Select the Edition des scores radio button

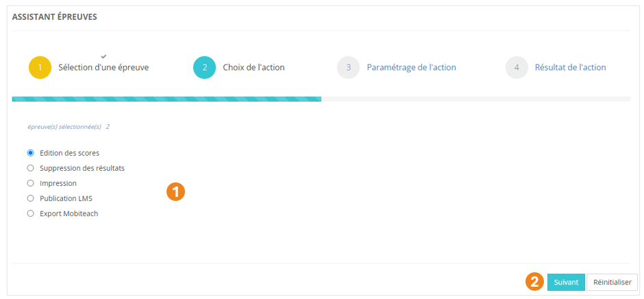point(30,153)
